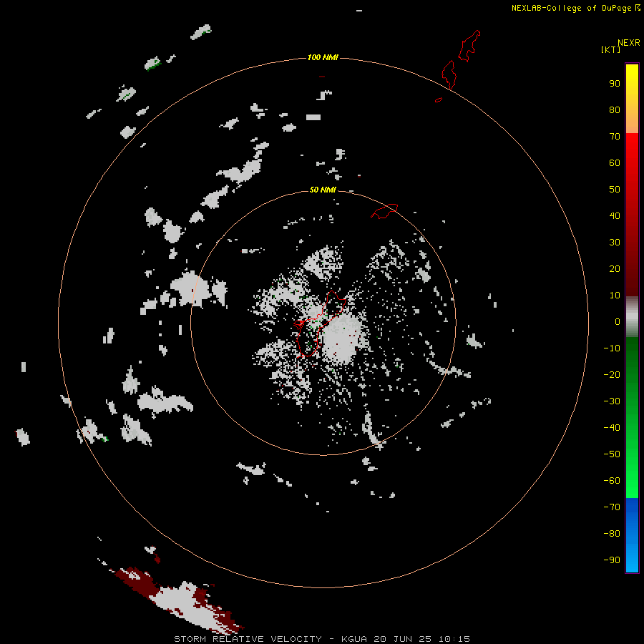Select the -30 value on the velocity scale
Viewport: 644px width, 644px height.
[x=612, y=401]
